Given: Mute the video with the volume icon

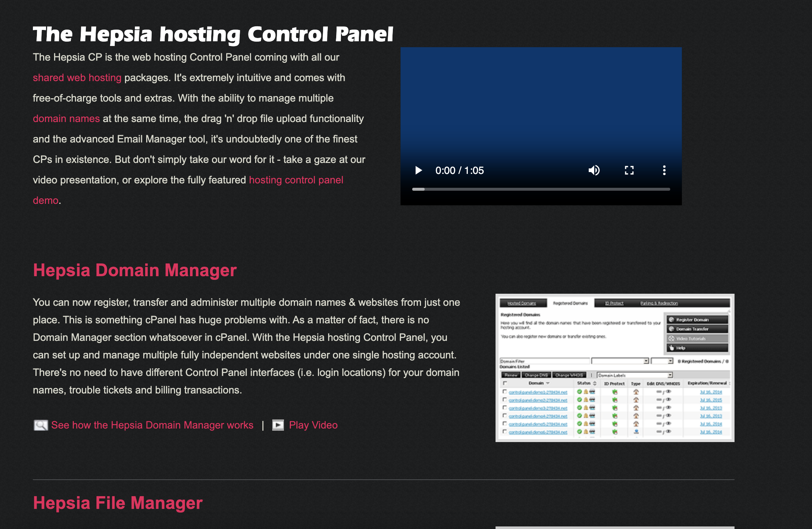Looking at the screenshot, I should pyautogui.click(x=594, y=170).
